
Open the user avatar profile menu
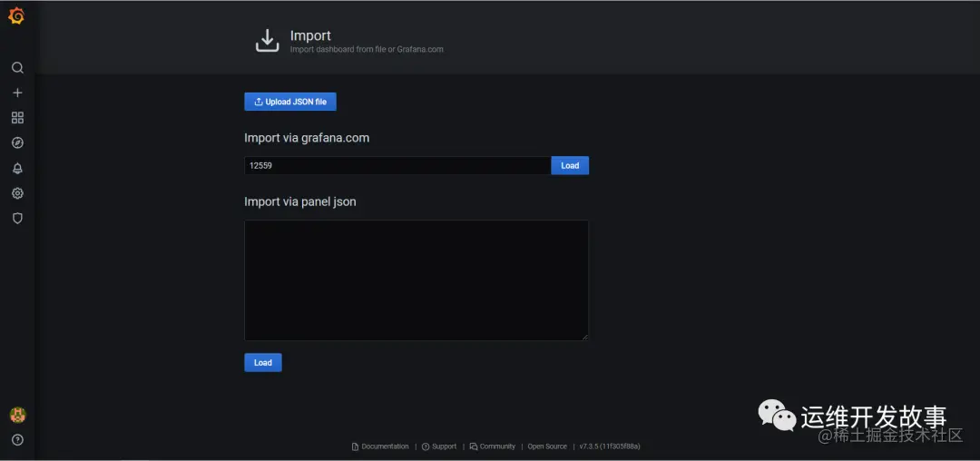coord(17,415)
